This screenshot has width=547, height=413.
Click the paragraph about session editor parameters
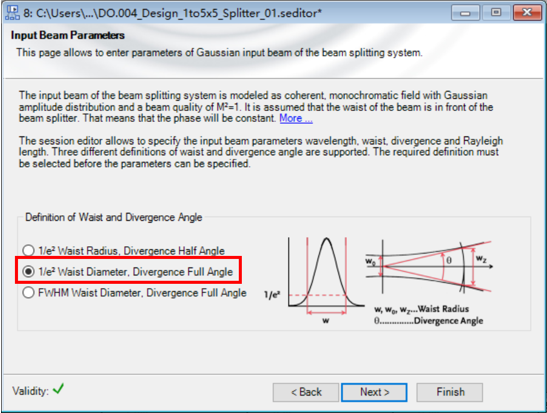(261, 152)
